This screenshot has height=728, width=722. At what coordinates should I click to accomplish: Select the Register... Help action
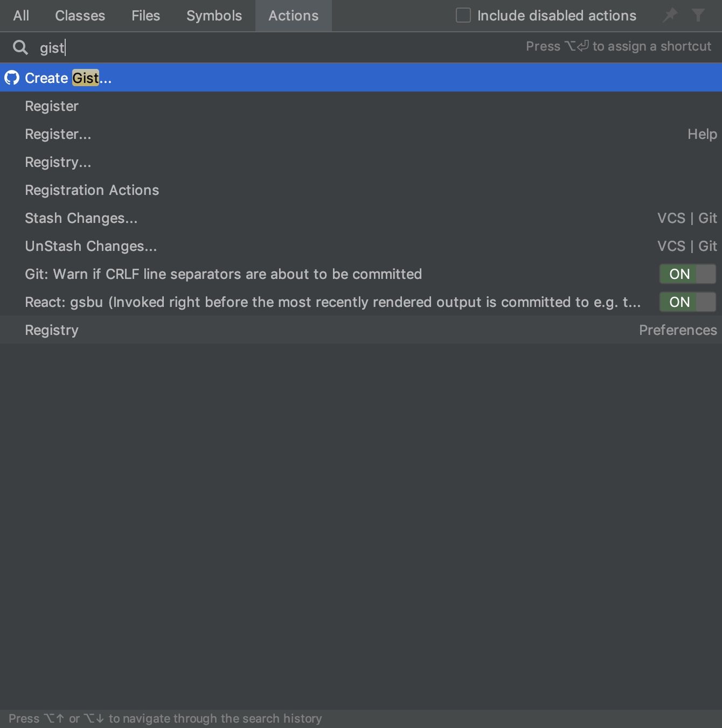[58, 134]
